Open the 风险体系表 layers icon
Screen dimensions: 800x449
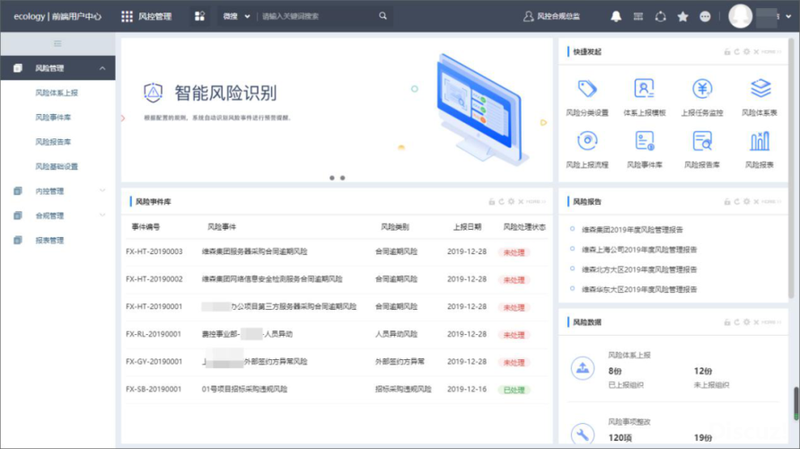tap(760, 89)
